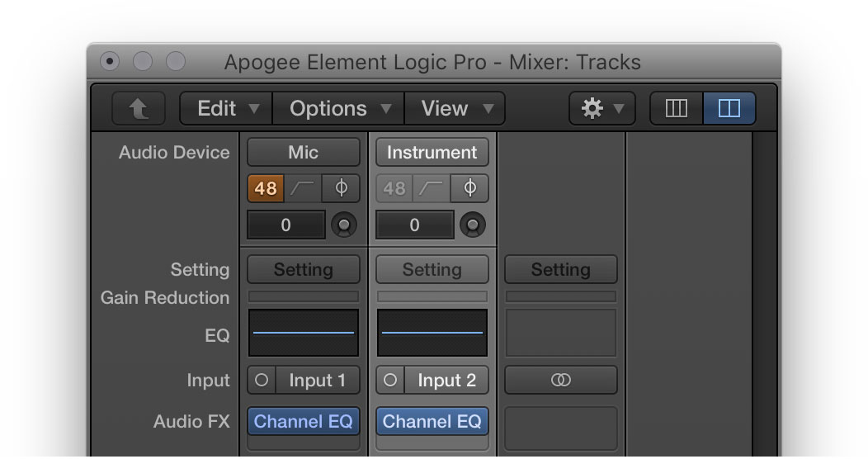Switch to wide channel strips view
The height and width of the screenshot is (459, 868).
[x=729, y=108]
